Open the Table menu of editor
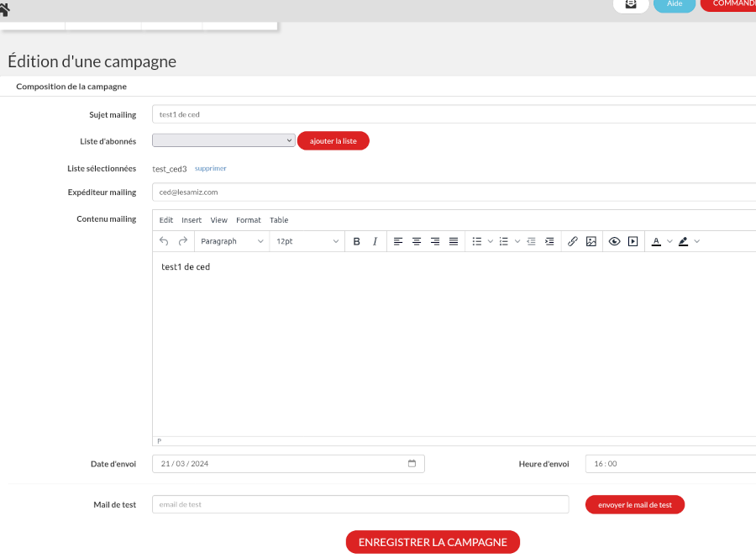756x558 pixels. point(279,220)
